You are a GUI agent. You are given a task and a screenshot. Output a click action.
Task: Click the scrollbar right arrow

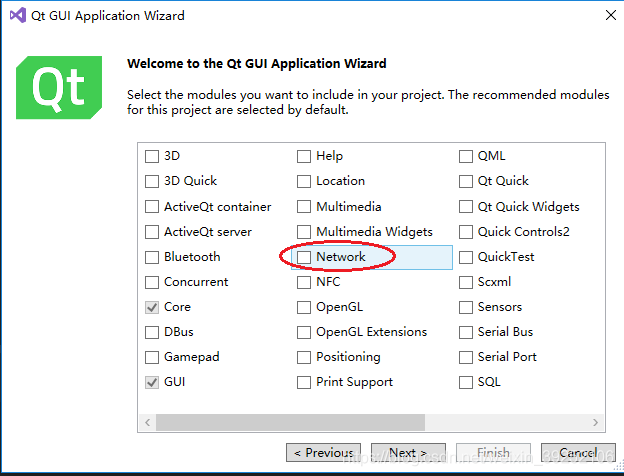point(595,422)
